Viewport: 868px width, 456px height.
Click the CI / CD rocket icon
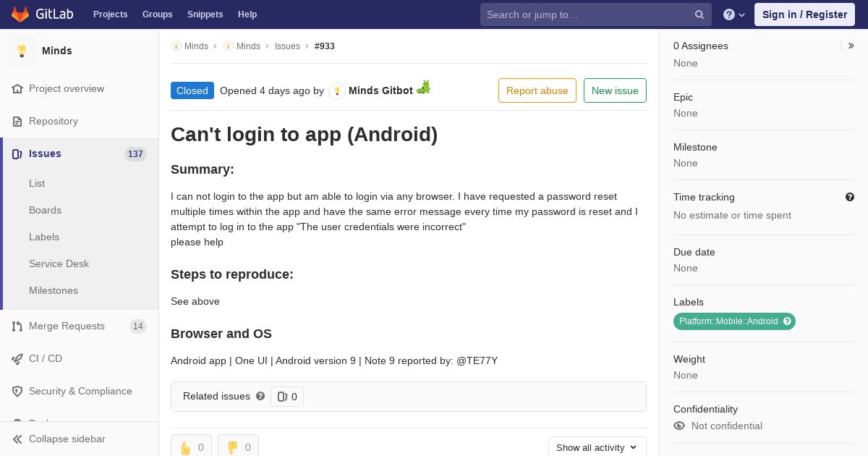pos(17,358)
